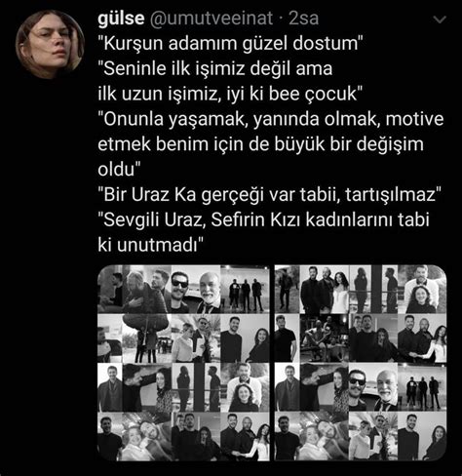Click the final line "ki unutmadı"
The image size is (462, 476).
tap(150, 245)
